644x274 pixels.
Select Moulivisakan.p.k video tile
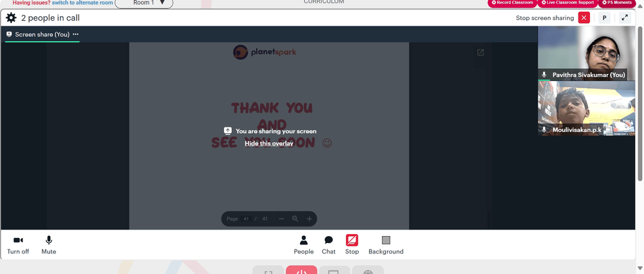pos(587,108)
